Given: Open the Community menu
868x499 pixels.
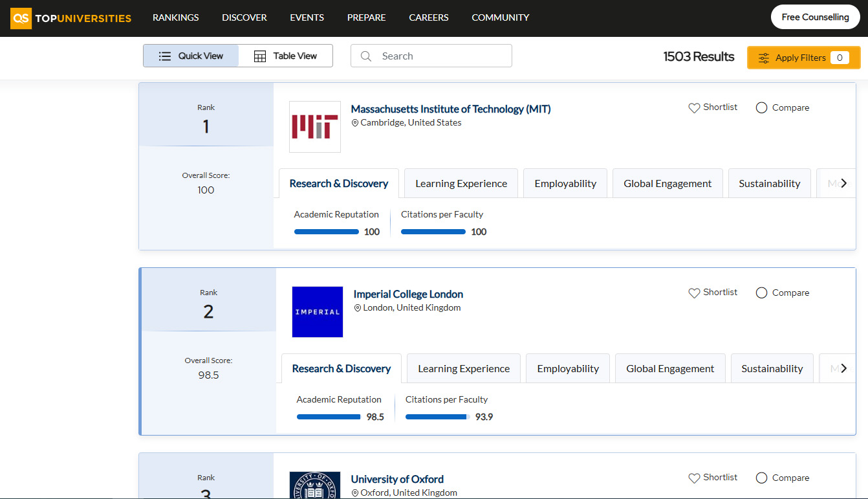Looking at the screenshot, I should 501,17.
